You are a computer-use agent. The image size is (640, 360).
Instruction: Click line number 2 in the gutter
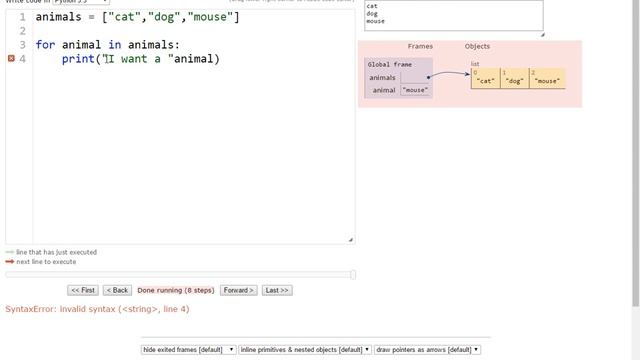pyautogui.click(x=22, y=31)
